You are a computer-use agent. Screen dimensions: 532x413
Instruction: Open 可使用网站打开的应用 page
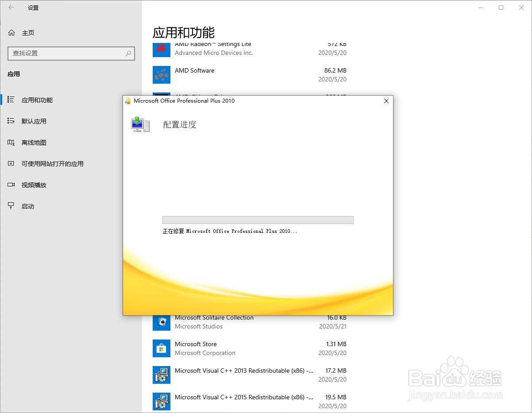(x=53, y=164)
